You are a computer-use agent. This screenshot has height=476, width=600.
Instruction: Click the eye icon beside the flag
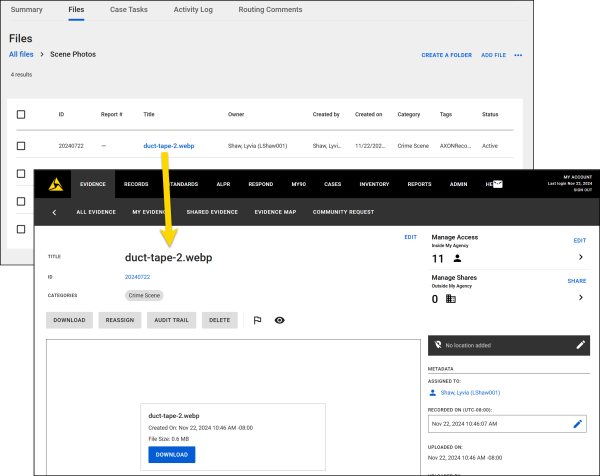pos(279,320)
